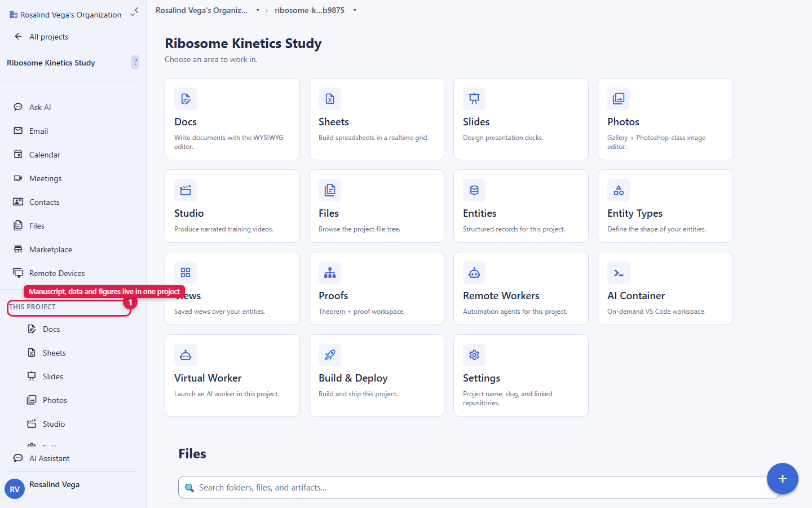Click the ribosome-k...b9875 breadcrumb text

coord(310,10)
